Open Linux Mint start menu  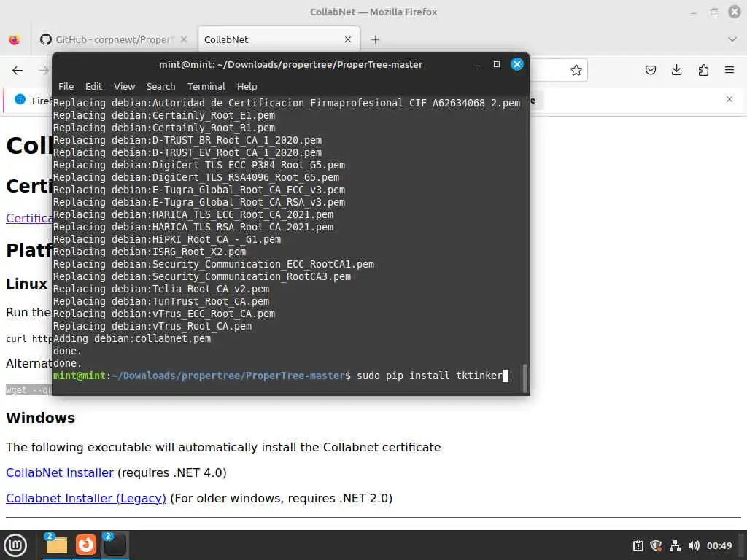16,545
